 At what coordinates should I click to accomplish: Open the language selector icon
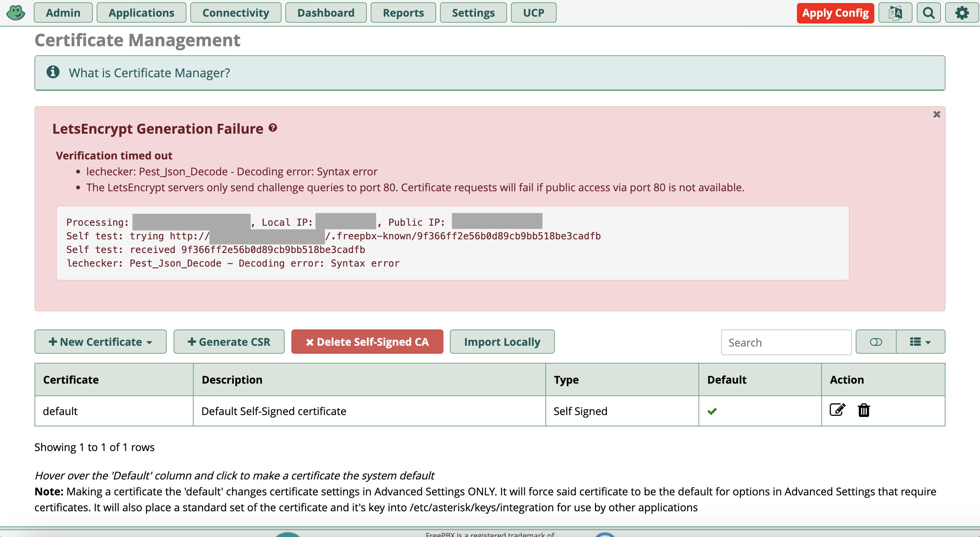(895, 13)
